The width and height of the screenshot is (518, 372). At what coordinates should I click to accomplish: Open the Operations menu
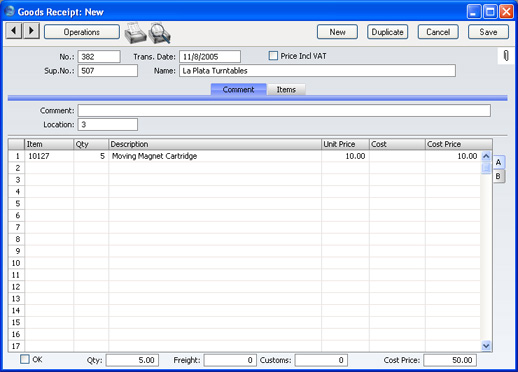(x=82, y=32)
